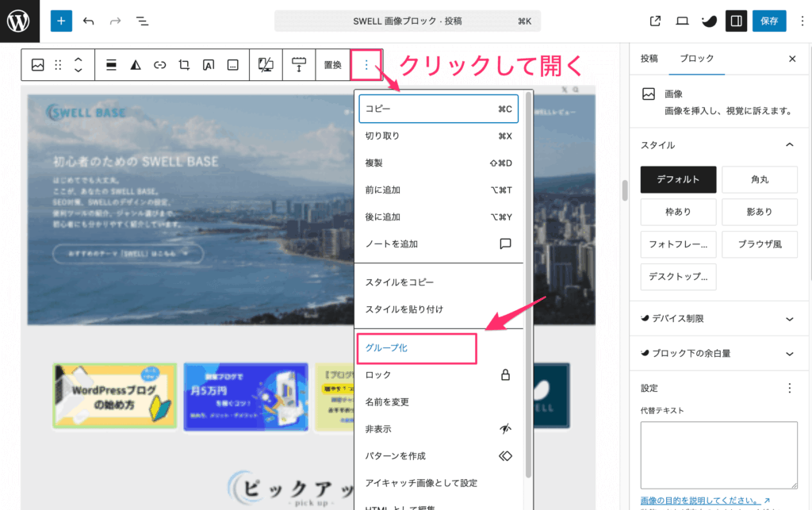Toggle the settings sidebar panel icon
Screen dimensions: 812x510
click(735, 21)
